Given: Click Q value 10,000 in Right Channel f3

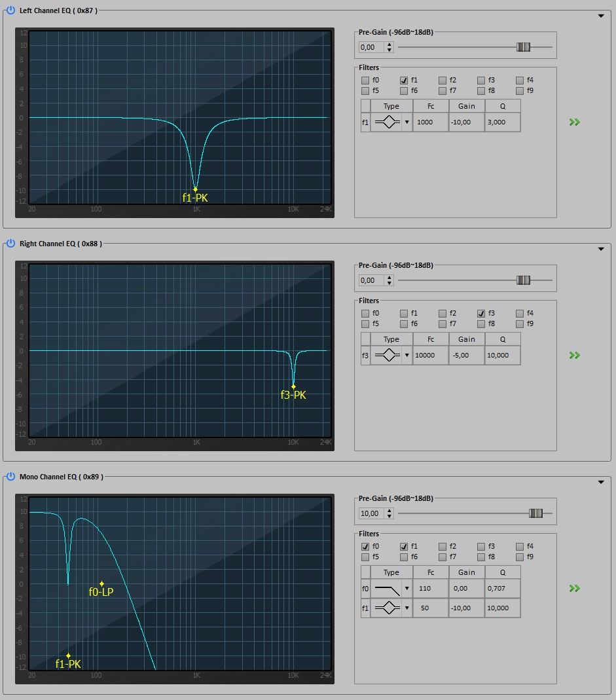Looking at the screenshot, I should (x=503, y=356).
